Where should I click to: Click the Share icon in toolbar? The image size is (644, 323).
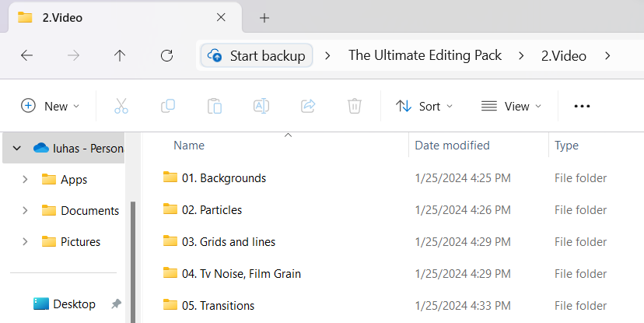point(308,106)
